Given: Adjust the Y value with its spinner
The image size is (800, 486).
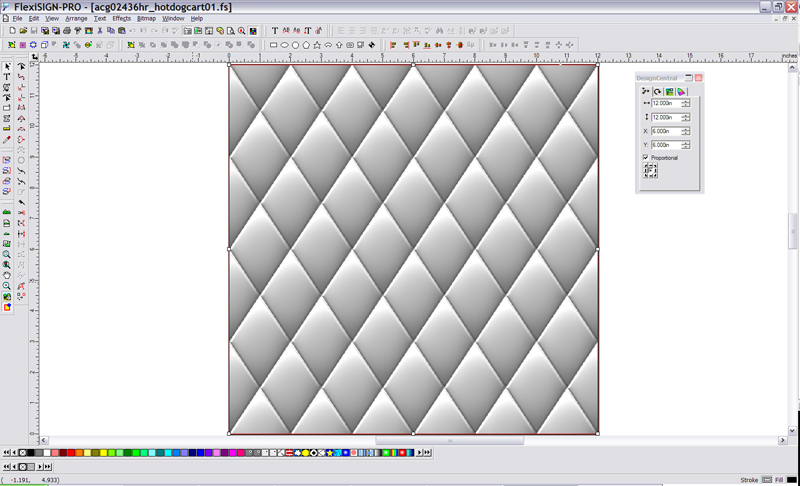Looking at the screenshot, I should [685, 145].
